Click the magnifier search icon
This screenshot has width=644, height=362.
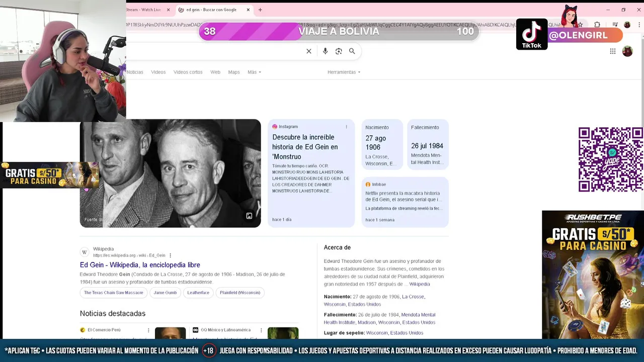point(352,51)
